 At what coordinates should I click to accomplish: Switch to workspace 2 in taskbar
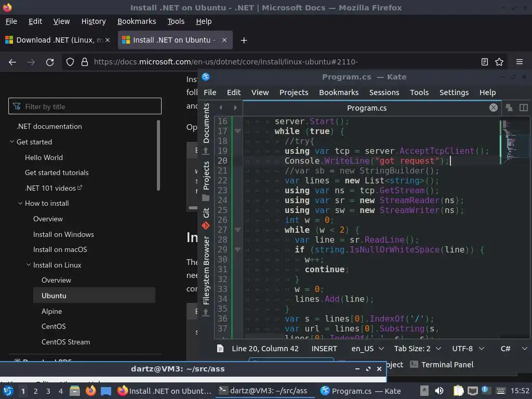(x=36, y=391)
